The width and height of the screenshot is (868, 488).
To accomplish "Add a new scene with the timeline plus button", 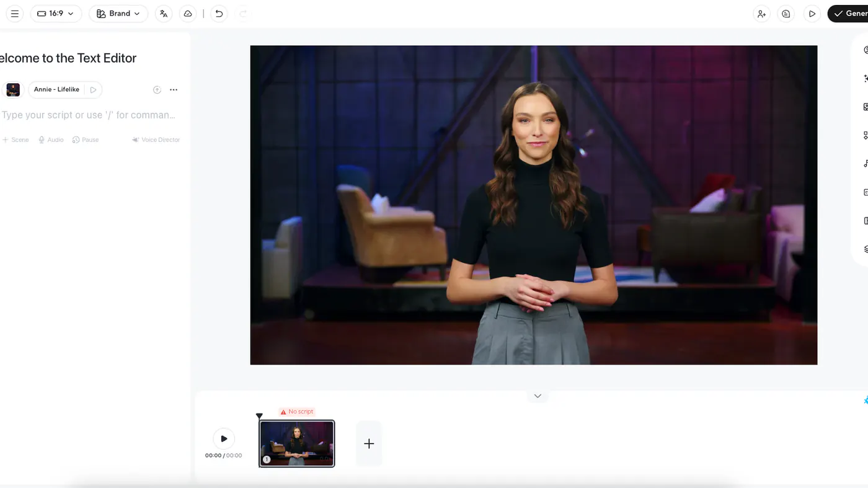I will click(x=369, y=443).
